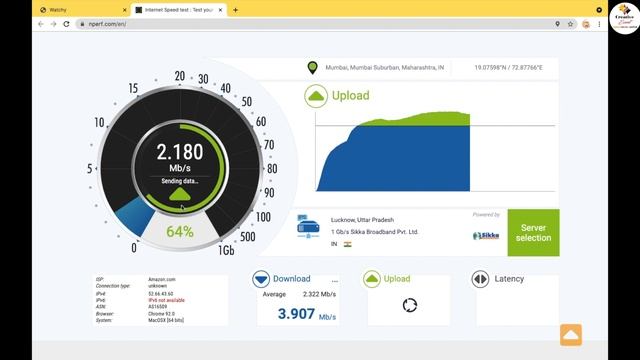This screenshot has height=360, width=640.
Task: Click the server computer icon
Action: tap(308, 226)
